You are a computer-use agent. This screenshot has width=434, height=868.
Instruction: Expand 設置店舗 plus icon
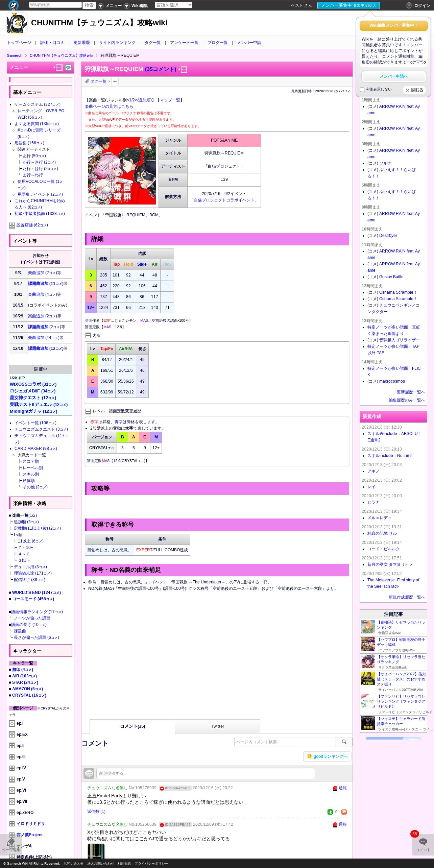12,225
